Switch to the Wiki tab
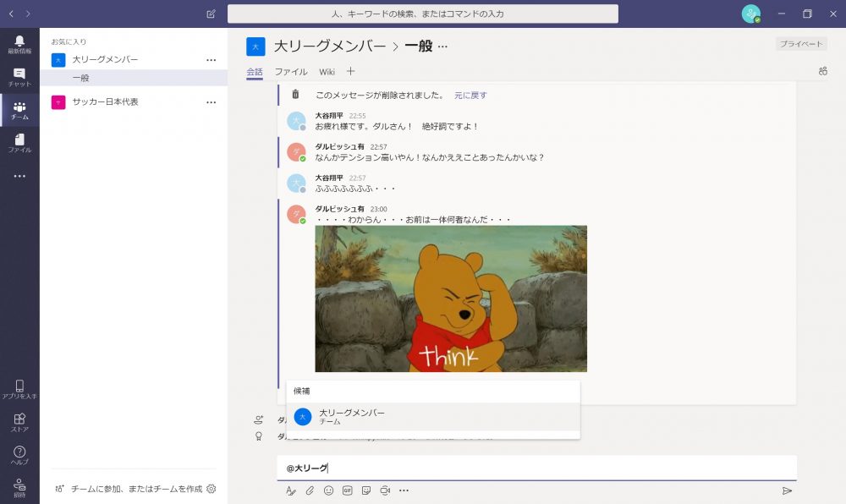Viewport: 846px width, 504px height. coord(327,72)
